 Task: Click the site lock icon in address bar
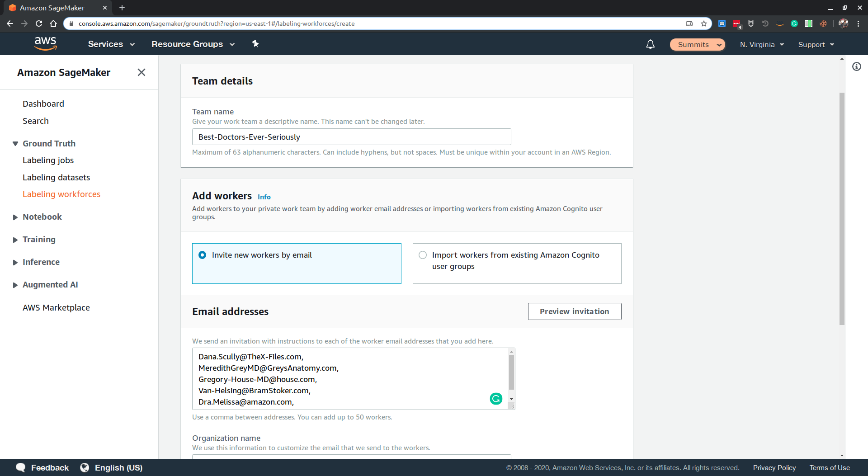tap(71, 24)
